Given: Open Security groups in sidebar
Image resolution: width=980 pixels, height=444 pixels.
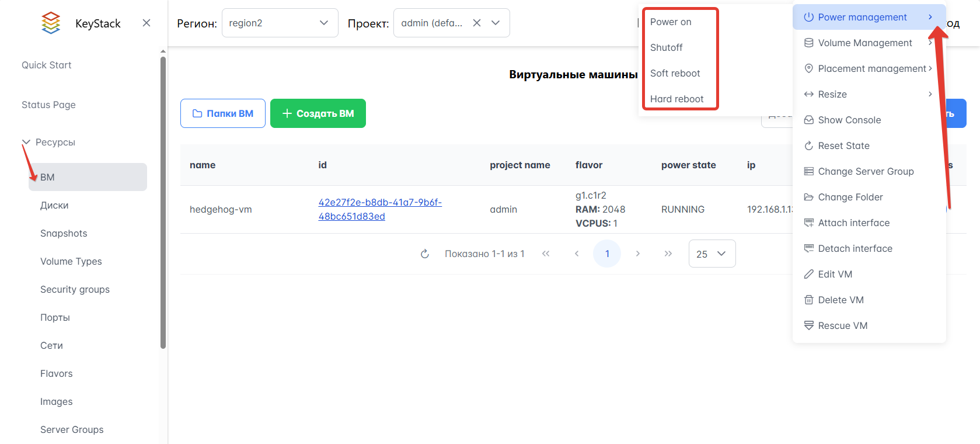Looking at the screenshot, I should click(x=75, y=289).
